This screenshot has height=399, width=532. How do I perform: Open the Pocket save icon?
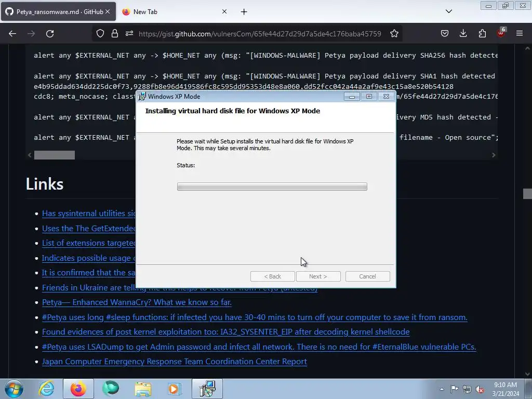[x=445, y=34]
